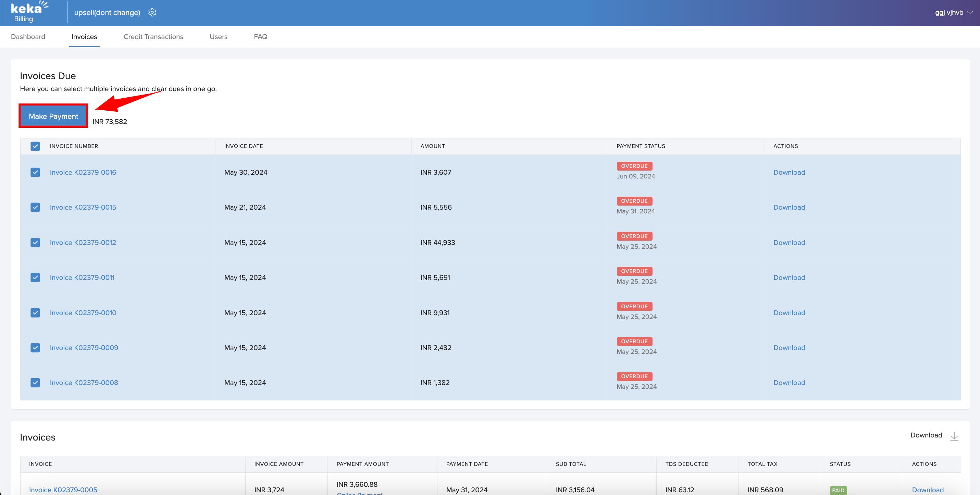The image size is (980, 495).
Task: Open the Credit Transactions tab
Action: click(x=153, y=37)
